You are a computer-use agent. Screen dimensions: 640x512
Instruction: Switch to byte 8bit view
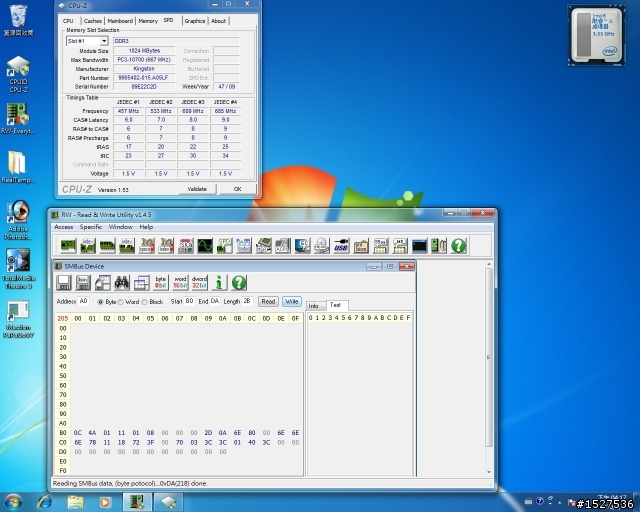(x=161, y=283)
